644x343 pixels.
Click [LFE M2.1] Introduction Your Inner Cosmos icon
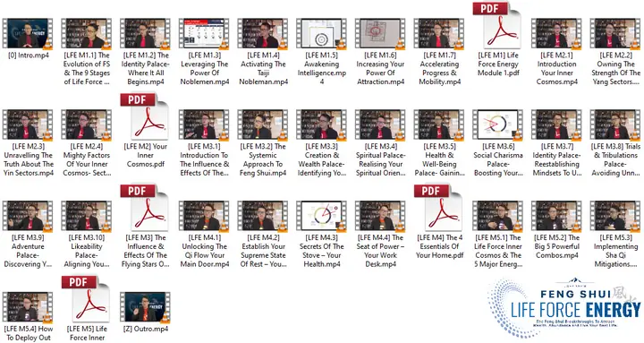[556, 34]
